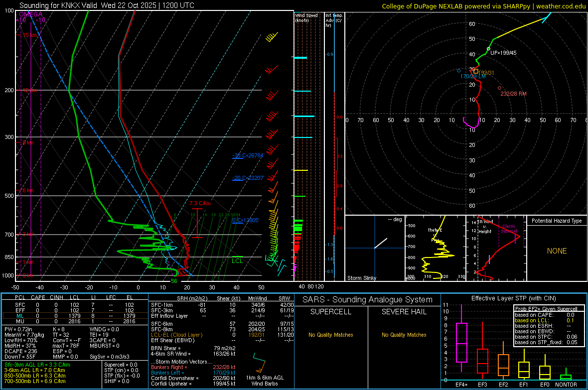Select the SFC parcel row
This screenshot has width=588, height=390.
pyautogui.click(x=74, y=305)
